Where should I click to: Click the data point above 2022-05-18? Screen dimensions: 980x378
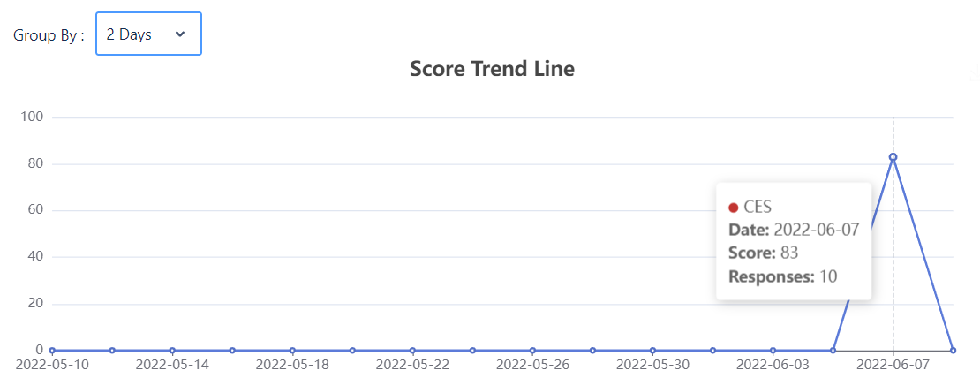click(292, 351)
